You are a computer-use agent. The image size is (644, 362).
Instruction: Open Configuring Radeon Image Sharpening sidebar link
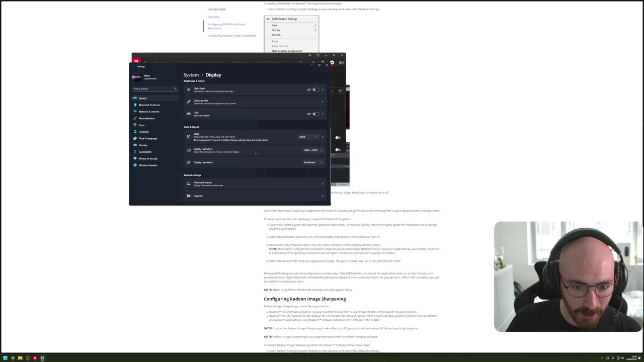pos(231,36)
